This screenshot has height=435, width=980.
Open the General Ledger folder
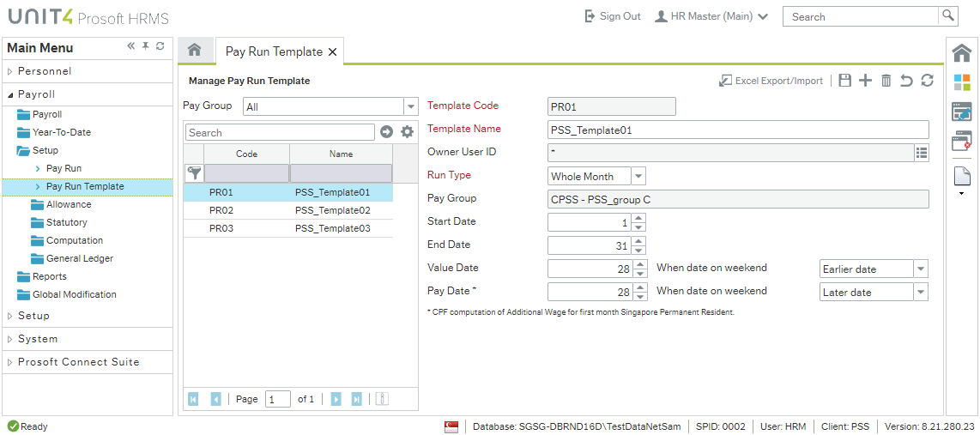(72, 259)
